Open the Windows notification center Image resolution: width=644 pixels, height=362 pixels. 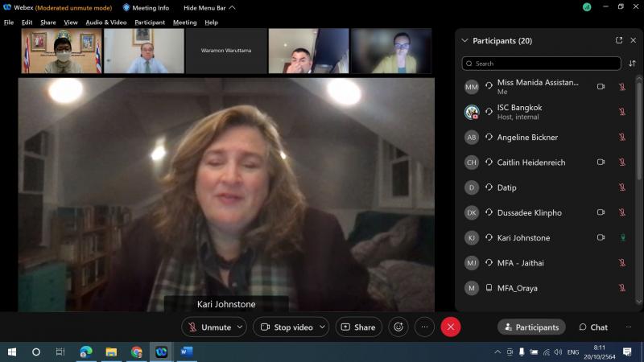(627, 352)
